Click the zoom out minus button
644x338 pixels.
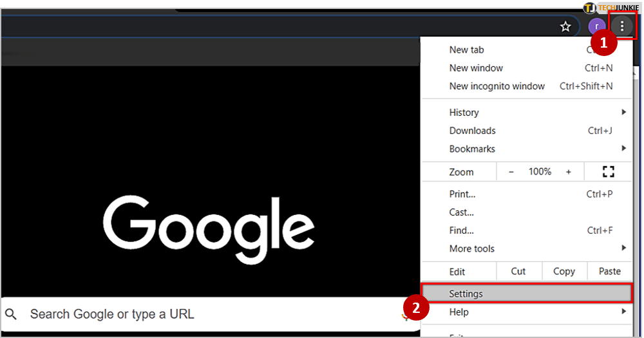pyautogui.click(x=511, y=172)
